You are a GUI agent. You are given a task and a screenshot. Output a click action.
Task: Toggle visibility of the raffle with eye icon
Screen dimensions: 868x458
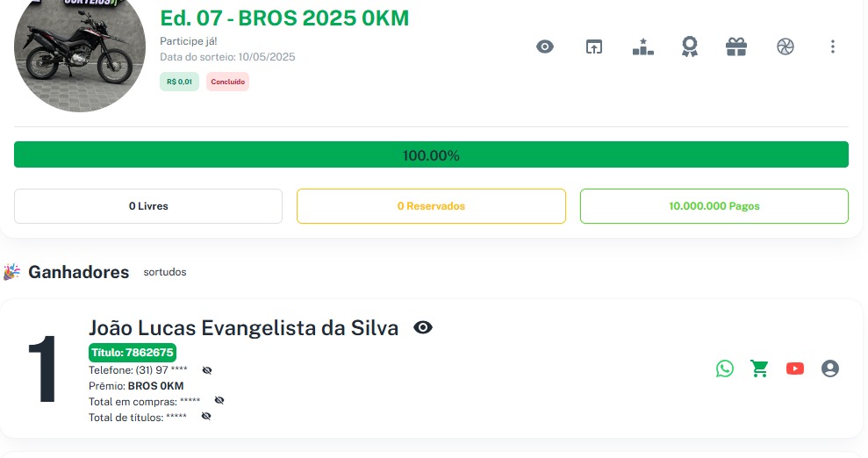[545, 47]
